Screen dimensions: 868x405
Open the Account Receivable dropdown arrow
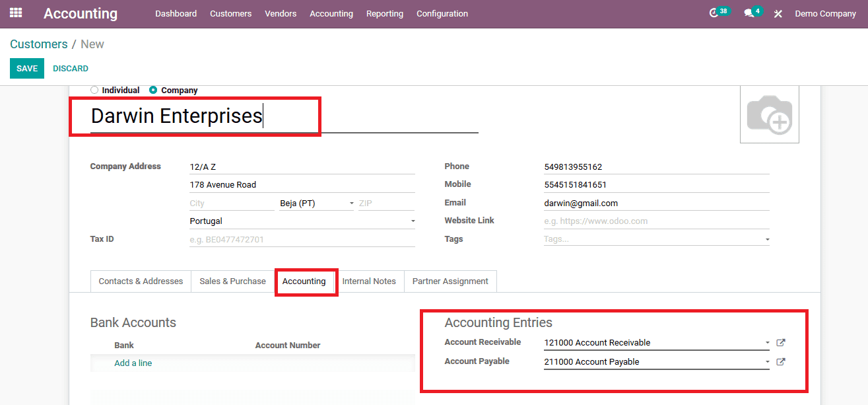[x=767, y=343]
